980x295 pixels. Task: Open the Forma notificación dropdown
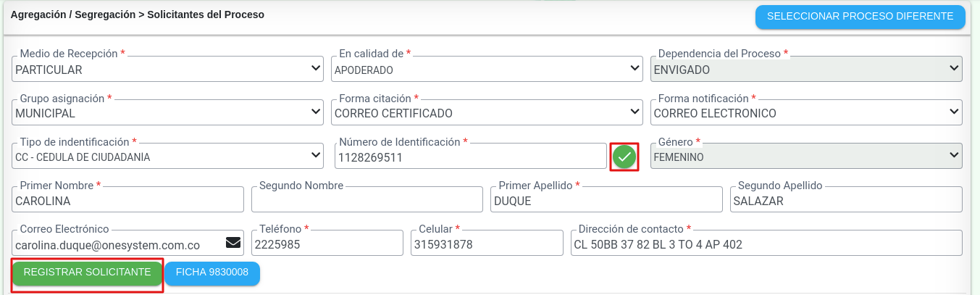coord(807,113)
